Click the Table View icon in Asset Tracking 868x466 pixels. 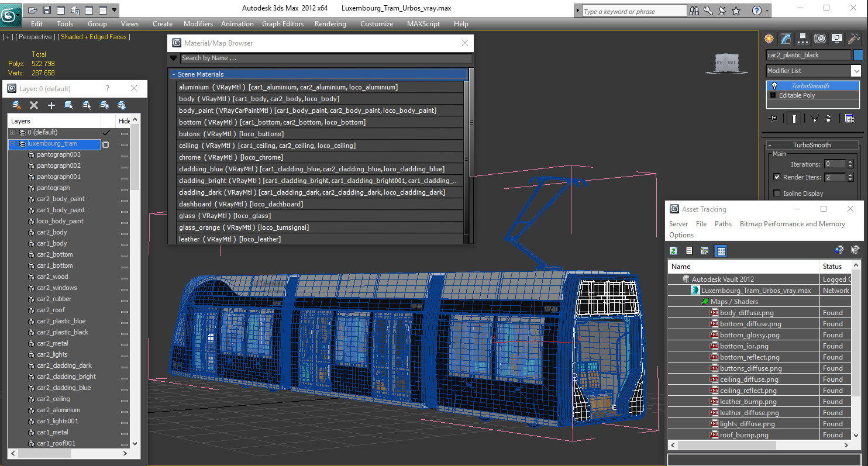[721, 251]
